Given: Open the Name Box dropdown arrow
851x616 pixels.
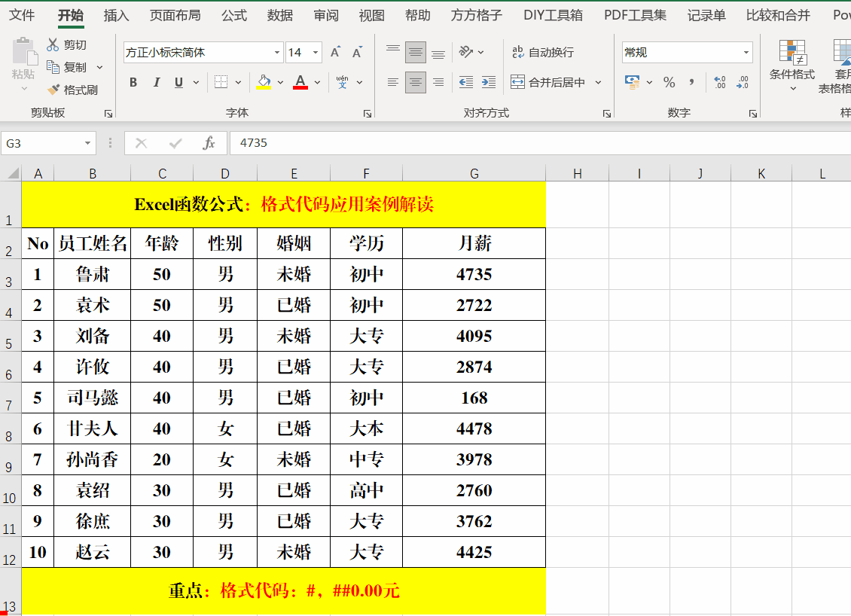Looking at the screenshot, I should click(x=87, y=143).
